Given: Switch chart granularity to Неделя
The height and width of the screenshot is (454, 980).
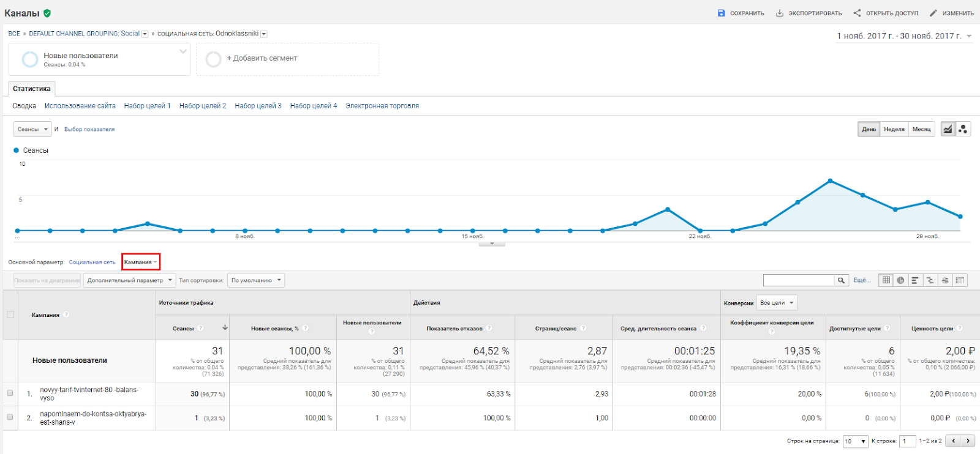Looking at the screenshot, I should (894, 129).
